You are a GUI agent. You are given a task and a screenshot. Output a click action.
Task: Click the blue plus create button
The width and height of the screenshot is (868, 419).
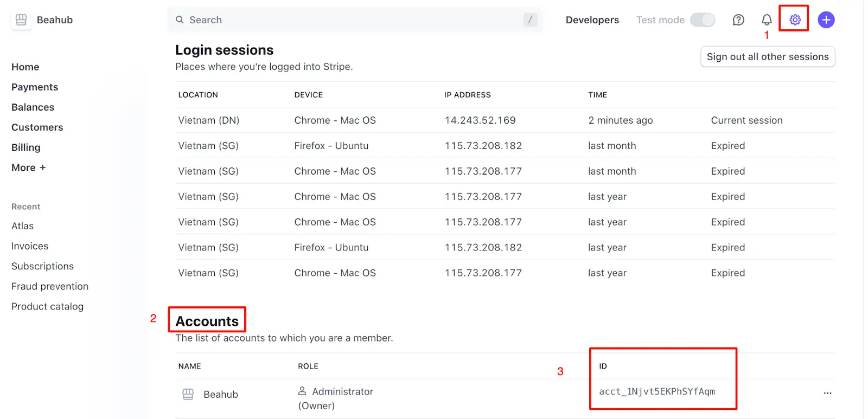(x=826, y=20)
